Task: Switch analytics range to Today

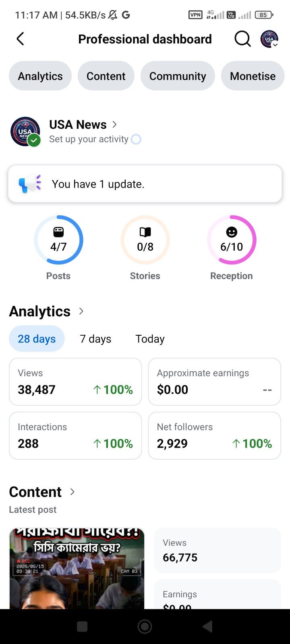Action: [150, 339]
